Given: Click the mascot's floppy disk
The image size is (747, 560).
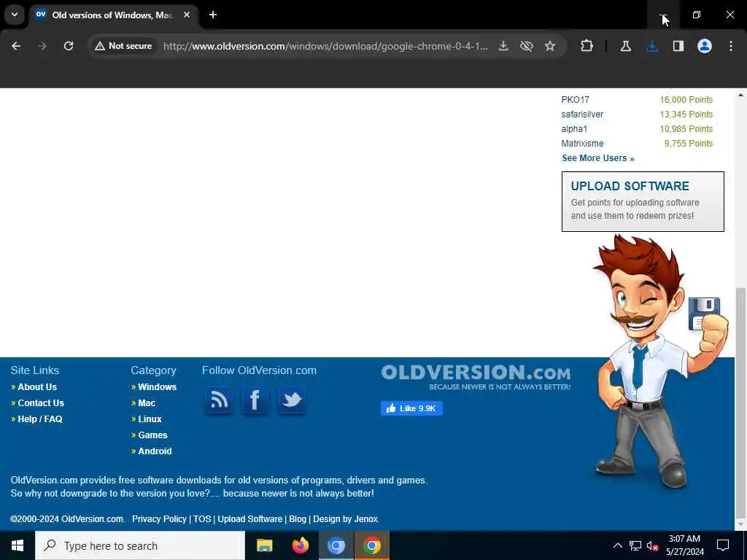Looking at the screenshot, I should point(704,314).
